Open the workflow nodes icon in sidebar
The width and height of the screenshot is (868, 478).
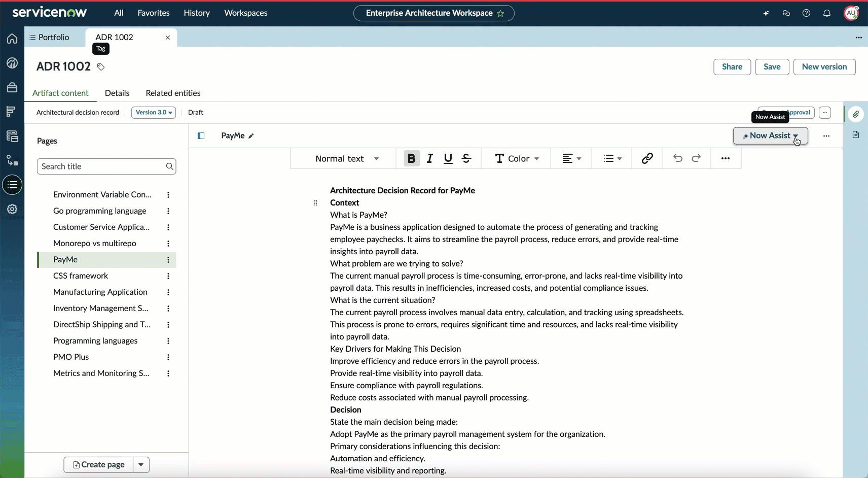tap(12, 160)
